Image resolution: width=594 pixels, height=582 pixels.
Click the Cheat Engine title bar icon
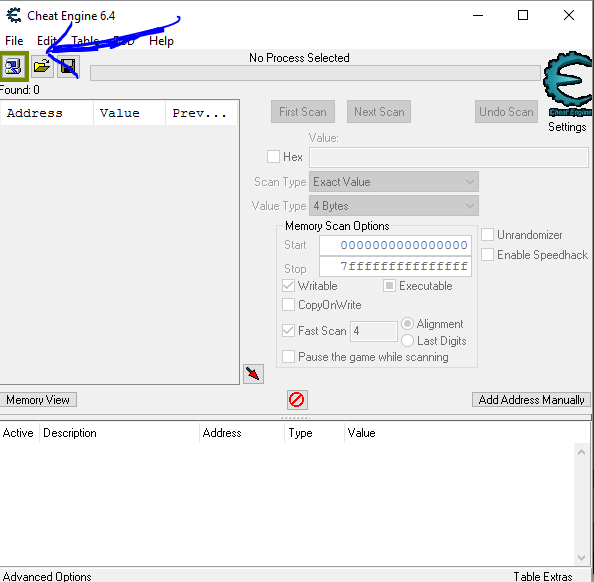(x=14, y=16)
